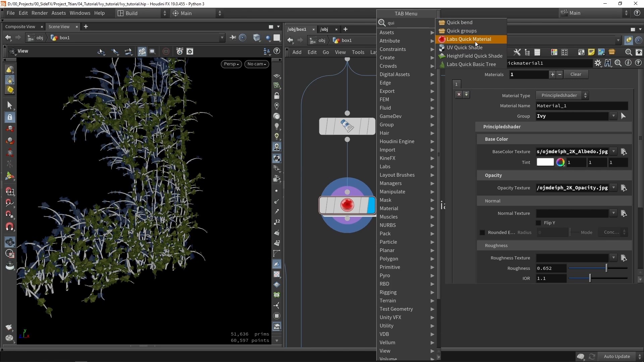
Task: Expand the Material category submenu
Action: 407,208
